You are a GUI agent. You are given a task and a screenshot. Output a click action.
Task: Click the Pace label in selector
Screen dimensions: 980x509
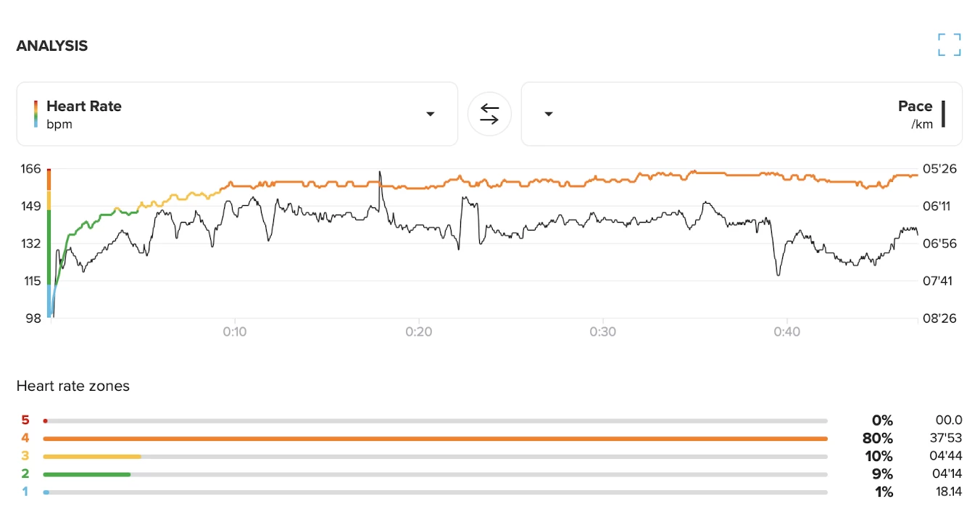point(915,107)
